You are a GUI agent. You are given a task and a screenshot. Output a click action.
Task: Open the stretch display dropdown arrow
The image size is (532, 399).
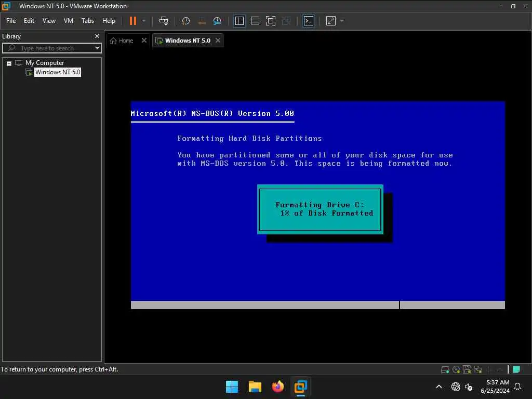342,21
